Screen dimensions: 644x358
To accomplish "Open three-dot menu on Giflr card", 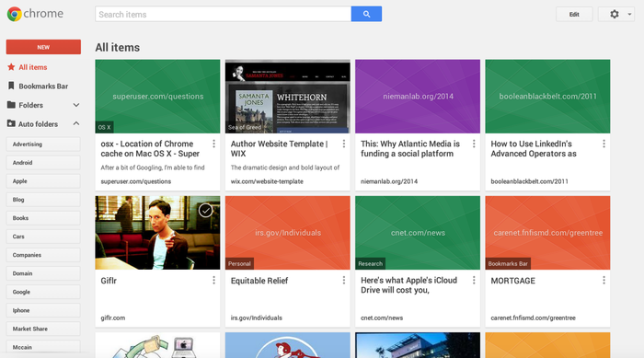I will pos(213,281).
